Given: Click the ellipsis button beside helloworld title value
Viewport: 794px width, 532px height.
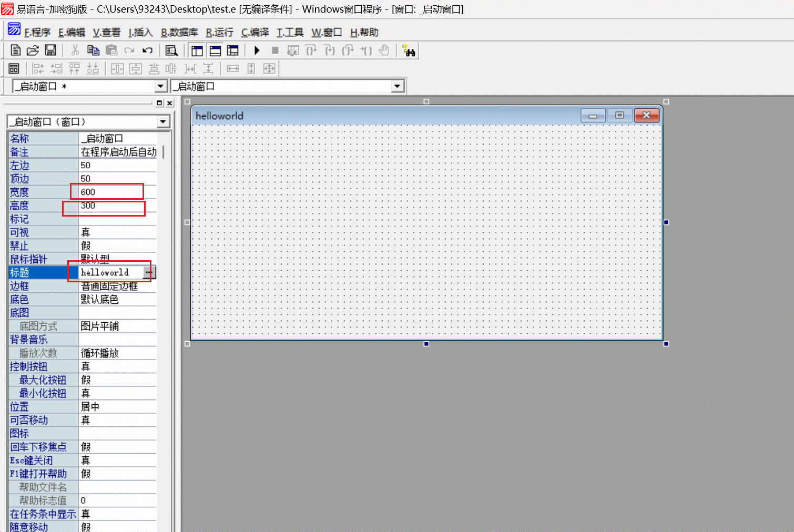Looking at the screenshot, I should pyautogui.click(x=149, y=272).
